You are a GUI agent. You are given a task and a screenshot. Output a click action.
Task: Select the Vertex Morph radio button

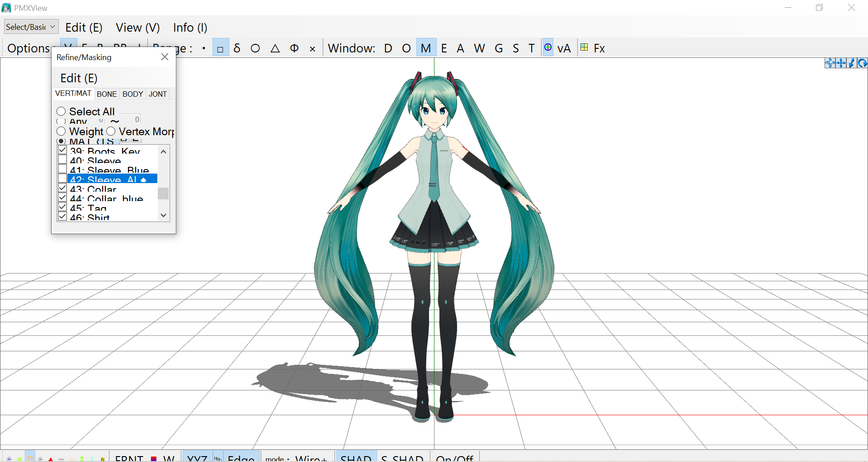tap(111, 131)
